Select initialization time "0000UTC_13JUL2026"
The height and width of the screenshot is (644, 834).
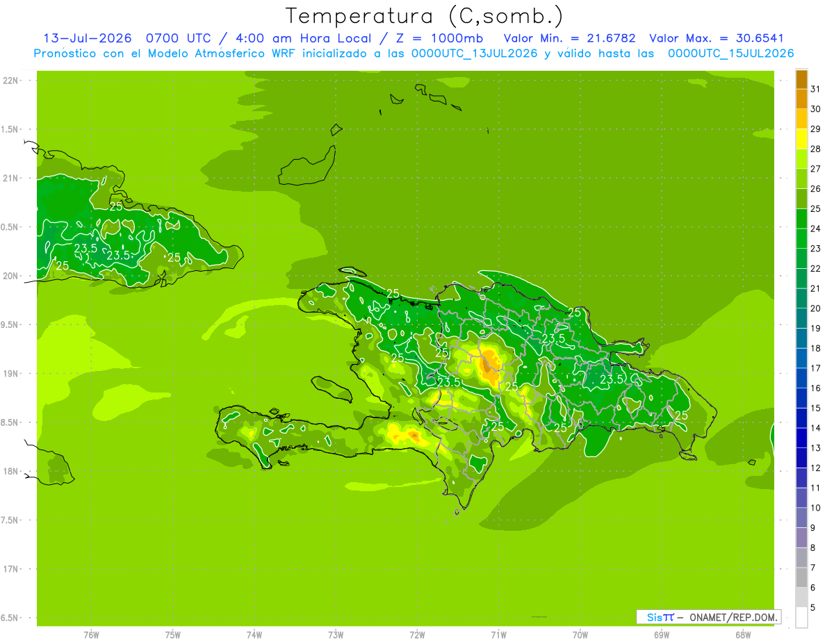pyautogui.click(x=474, y=53)
